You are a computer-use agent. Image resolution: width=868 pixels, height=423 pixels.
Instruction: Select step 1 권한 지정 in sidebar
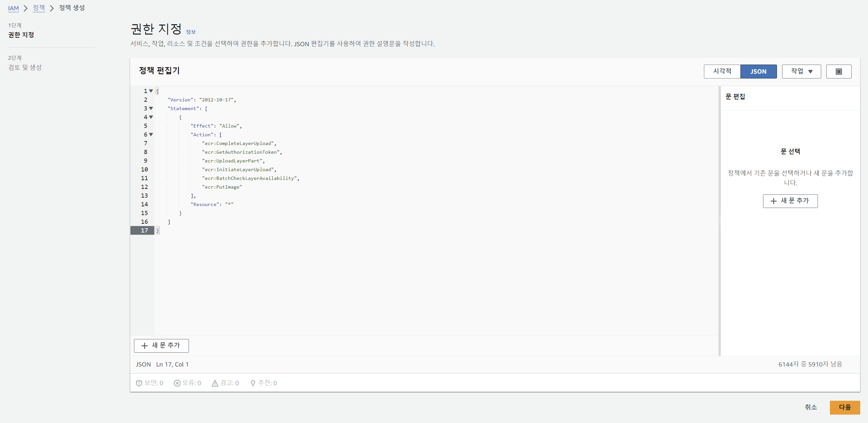pyautogui.click(x=21, y=35)
